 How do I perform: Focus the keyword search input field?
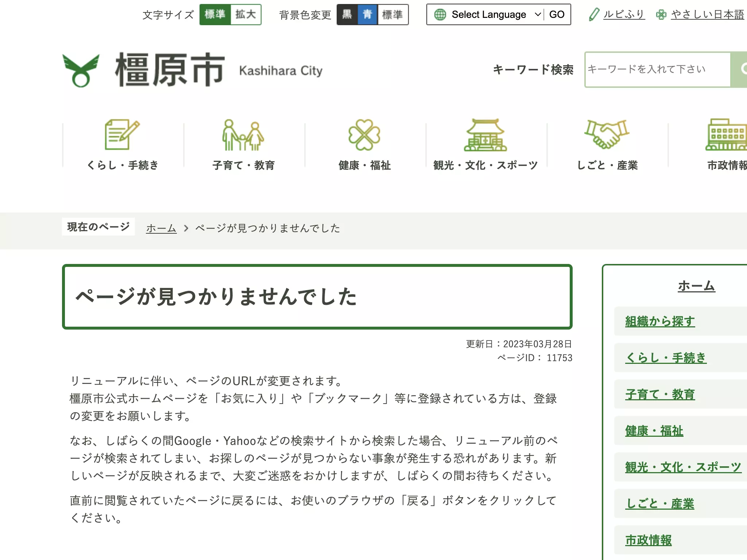(x=658, y=69)
